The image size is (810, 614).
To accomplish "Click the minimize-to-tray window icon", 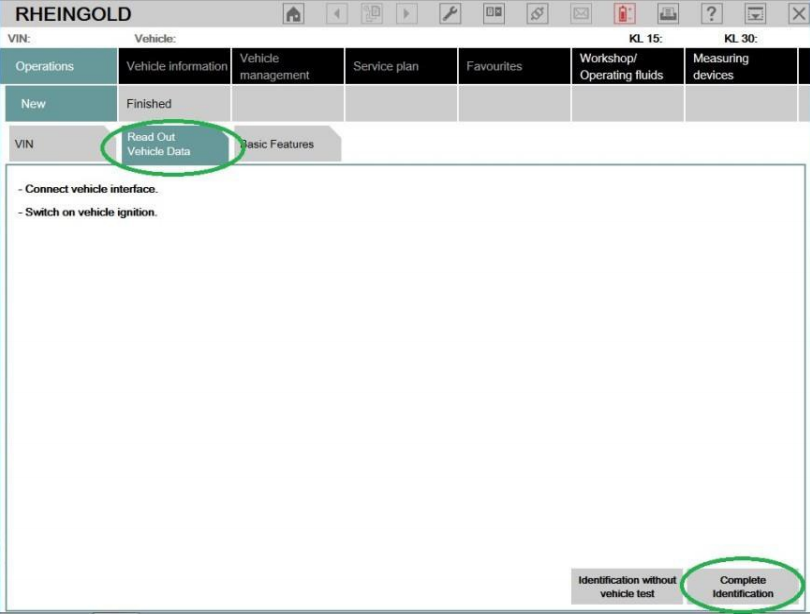I will [755, 13].
